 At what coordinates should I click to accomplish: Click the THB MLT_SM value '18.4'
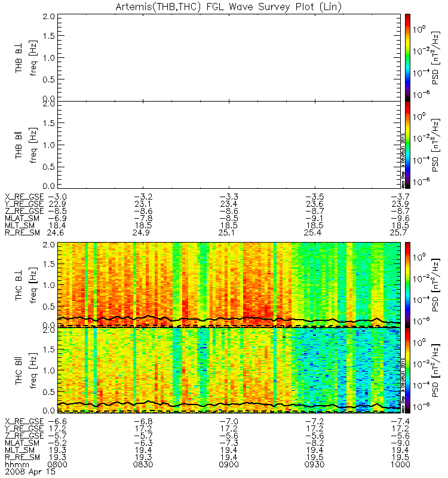[57, 226]
